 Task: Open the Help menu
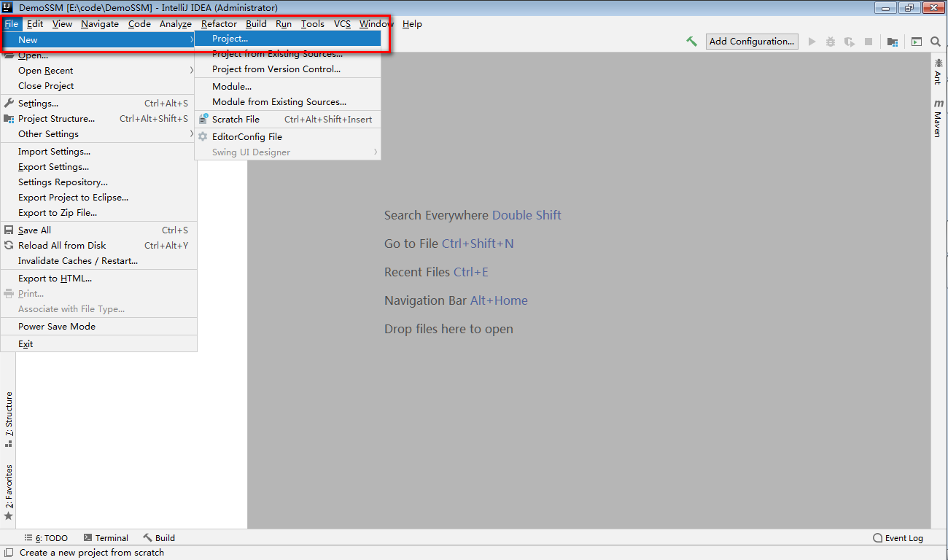pyautogui.click(x=412, y=23)
